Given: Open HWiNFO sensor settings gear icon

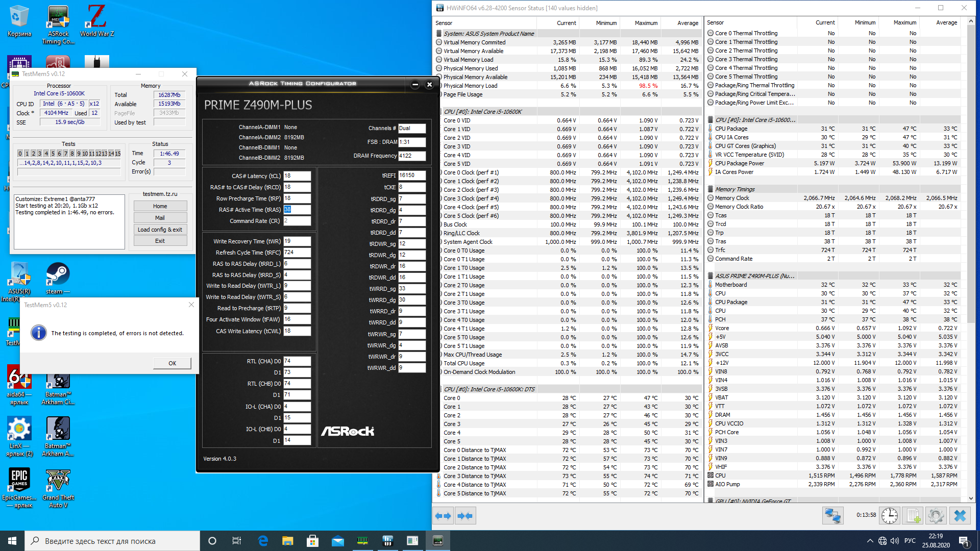Looking at the screenshot, I should tap(936, 516).
